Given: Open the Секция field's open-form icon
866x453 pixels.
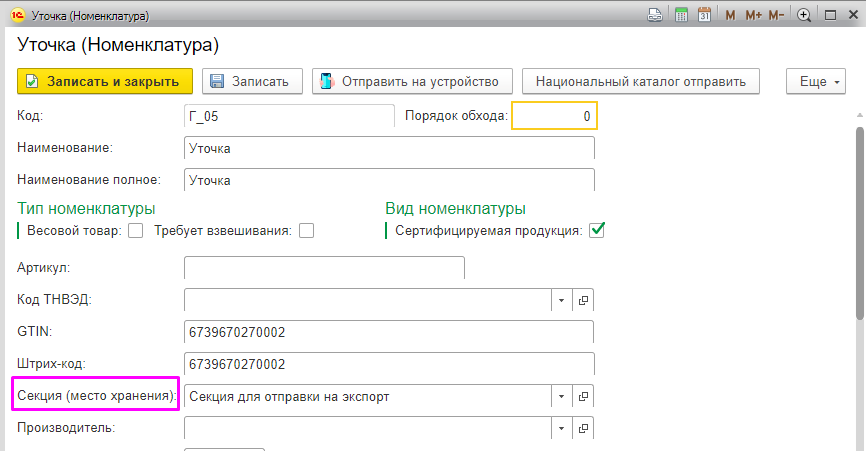Looking at the screenshot, I should pos(583,397).
